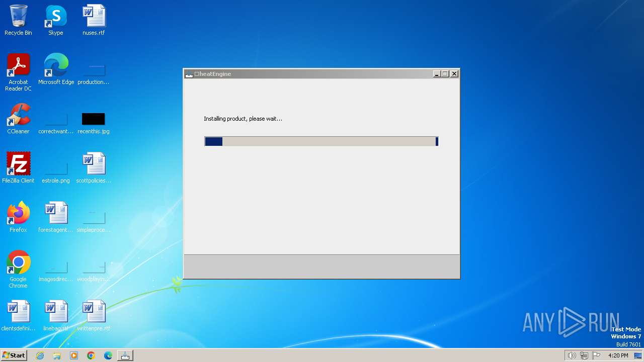
Task: Open the Recycle Bin desktop icon
Action: click(18, 20)
